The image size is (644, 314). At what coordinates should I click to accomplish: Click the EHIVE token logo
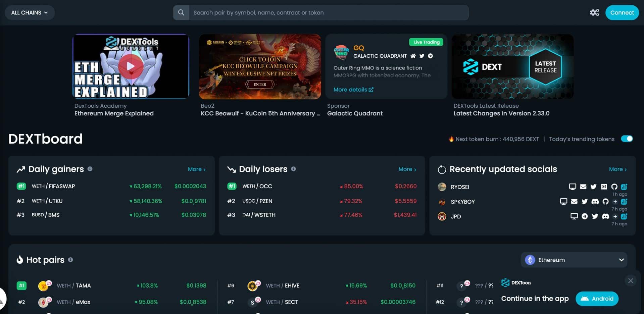(x=252, y=286)
